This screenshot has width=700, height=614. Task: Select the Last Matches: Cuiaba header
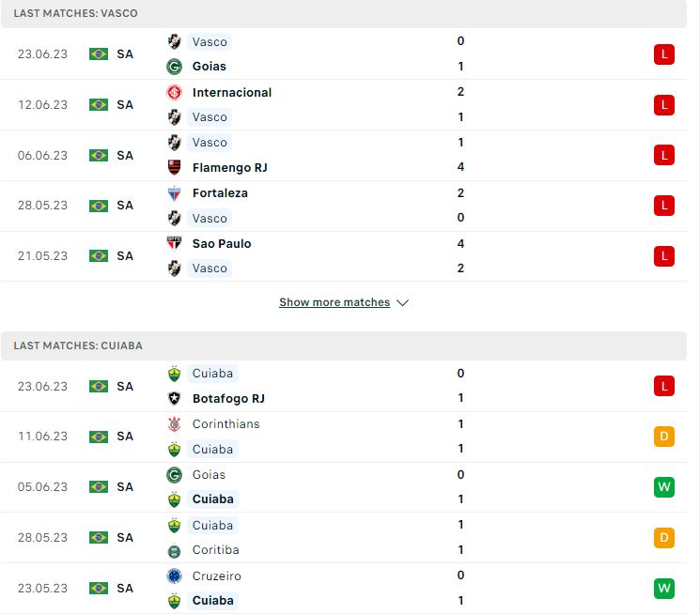coord(344,345)
